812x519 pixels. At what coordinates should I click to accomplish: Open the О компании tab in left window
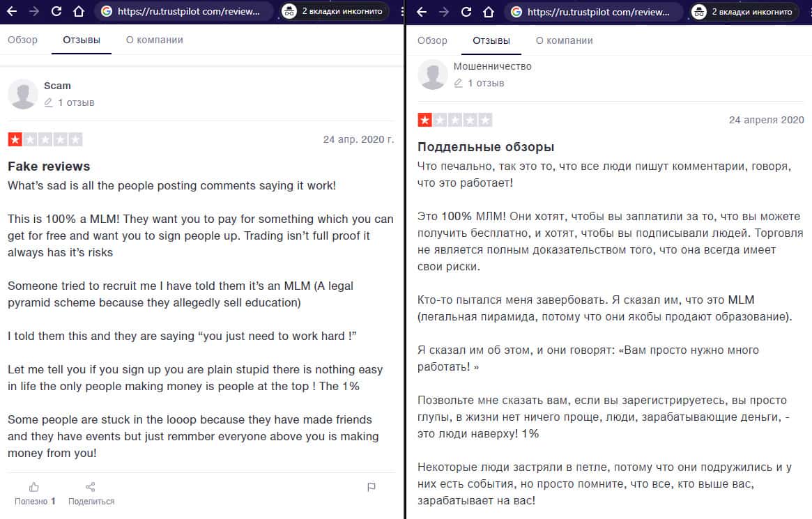click(x=154, y=40)
